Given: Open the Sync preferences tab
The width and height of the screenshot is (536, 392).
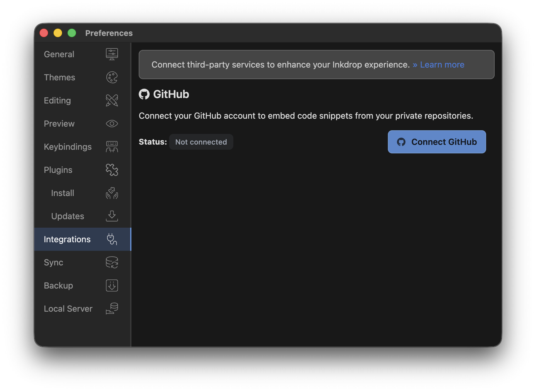Looking at the screenshot, I should pos(54,262).
